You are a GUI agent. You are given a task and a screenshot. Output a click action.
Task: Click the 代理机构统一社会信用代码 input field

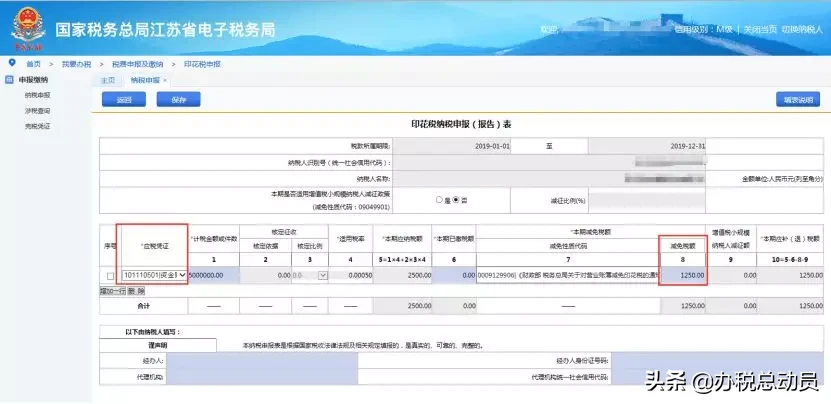click(717, 377)
